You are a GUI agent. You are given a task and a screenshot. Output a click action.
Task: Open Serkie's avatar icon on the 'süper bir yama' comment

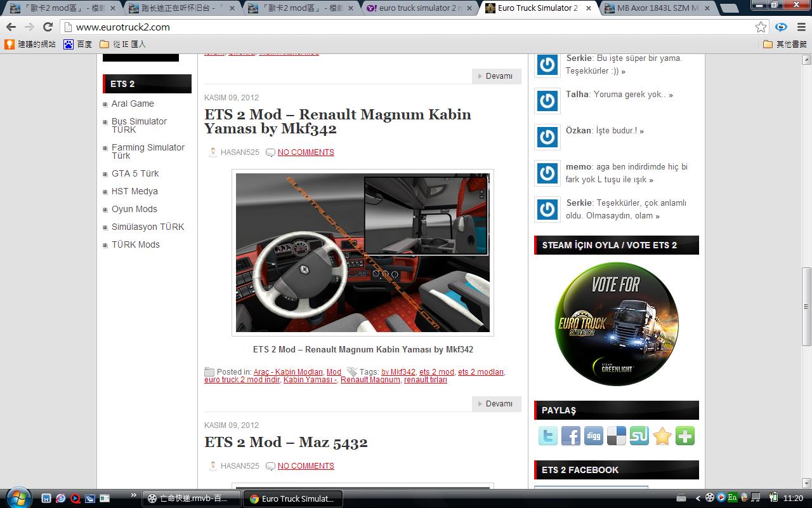(547, 64)
